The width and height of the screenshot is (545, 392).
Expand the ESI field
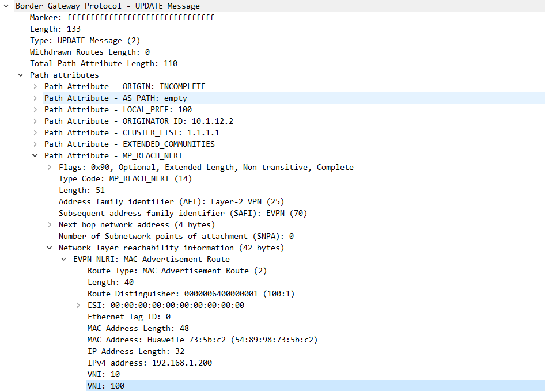point(78,306)
